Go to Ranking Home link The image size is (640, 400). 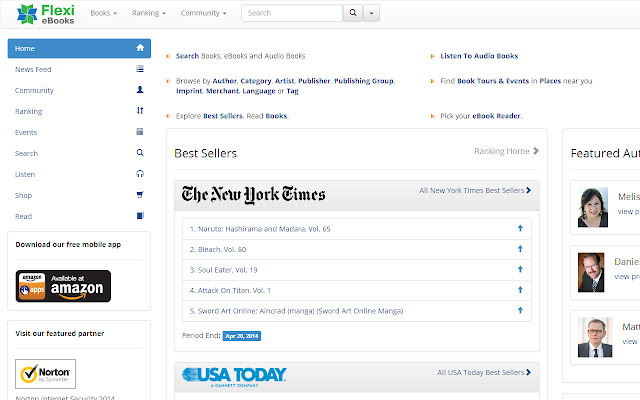tap(506, 151)
